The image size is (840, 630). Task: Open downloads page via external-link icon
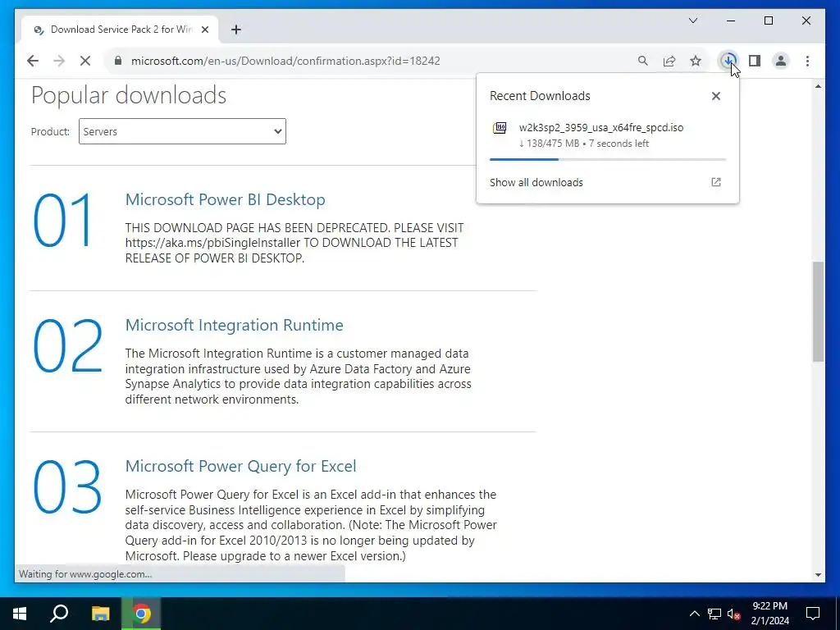pos(715,182)
